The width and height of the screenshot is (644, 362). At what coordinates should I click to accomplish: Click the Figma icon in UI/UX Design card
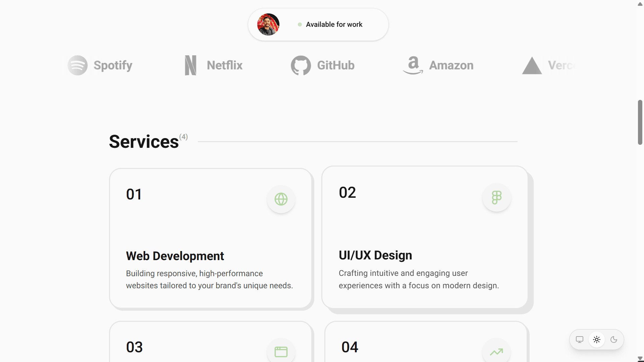click(x=497, y=197)
